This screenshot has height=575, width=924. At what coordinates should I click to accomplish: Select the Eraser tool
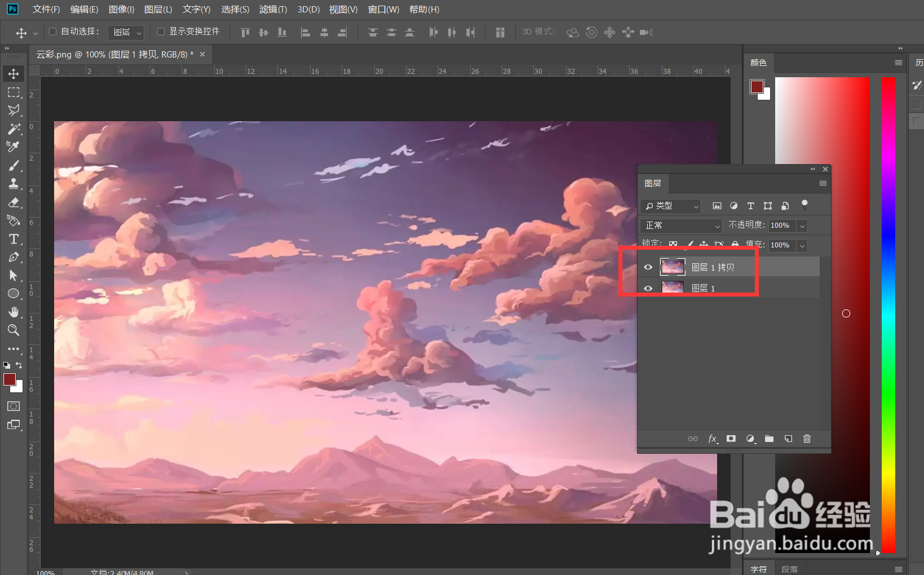pyautogui.click(x=14, y=202)
